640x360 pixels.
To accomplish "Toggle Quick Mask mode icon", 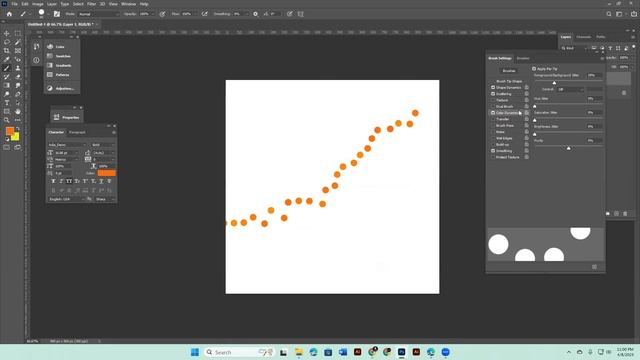I will coord(7,147).
